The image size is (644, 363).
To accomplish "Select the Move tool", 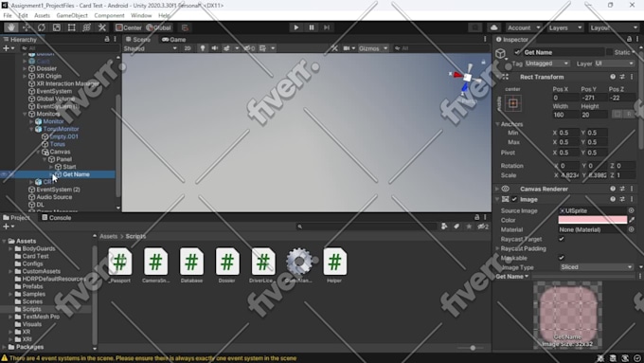I will click(27, 27).
